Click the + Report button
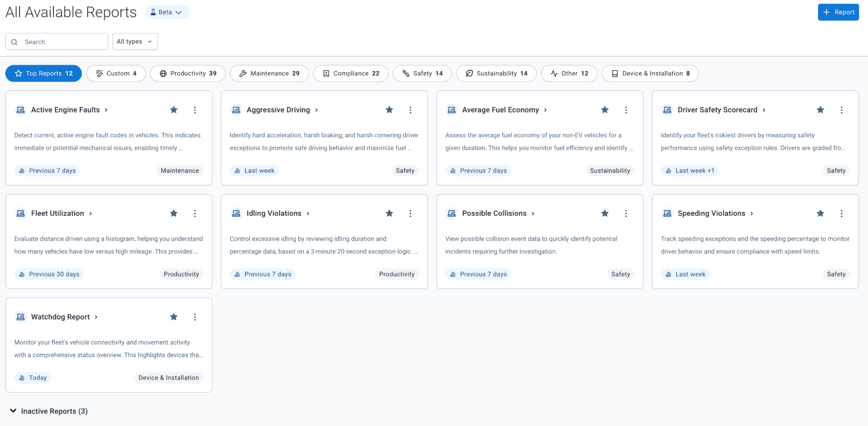 tap(838, 12)
